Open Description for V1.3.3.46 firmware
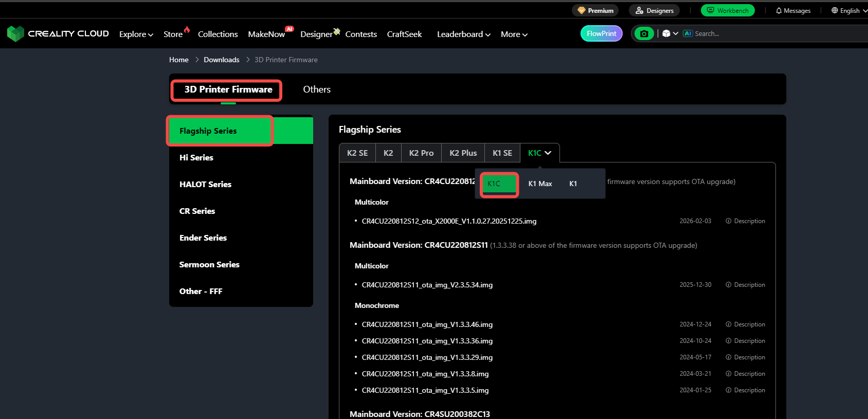 [745, 324]
